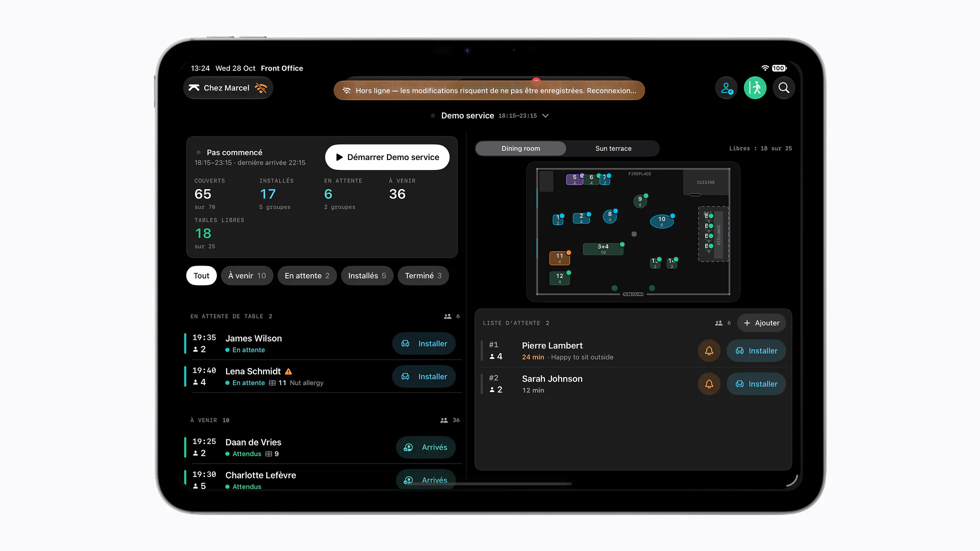Tap the offline wifi icon beside Chez Marcel

click(261, 88)
